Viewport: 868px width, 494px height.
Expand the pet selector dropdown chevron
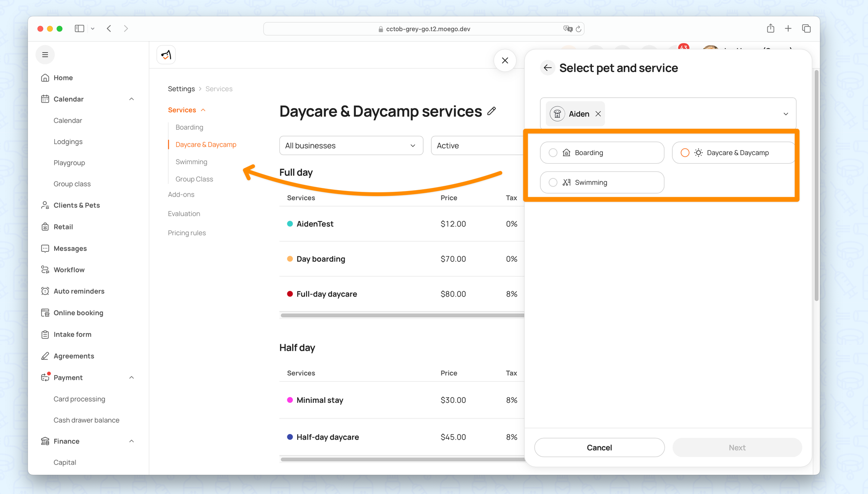786,114
